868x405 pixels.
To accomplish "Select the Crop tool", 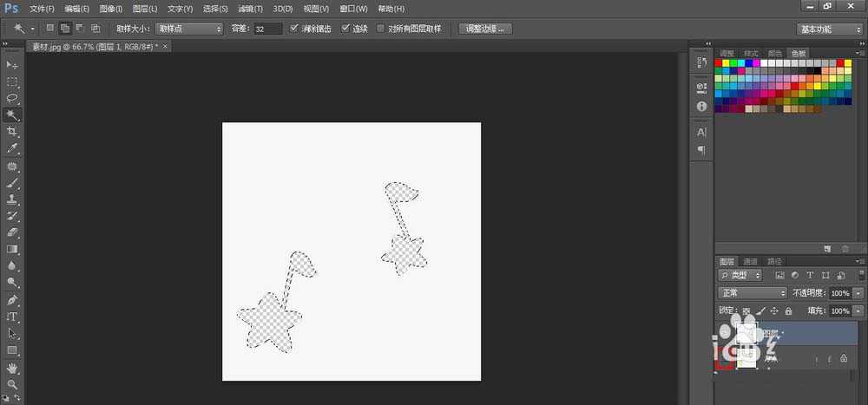I will point(12,131).
